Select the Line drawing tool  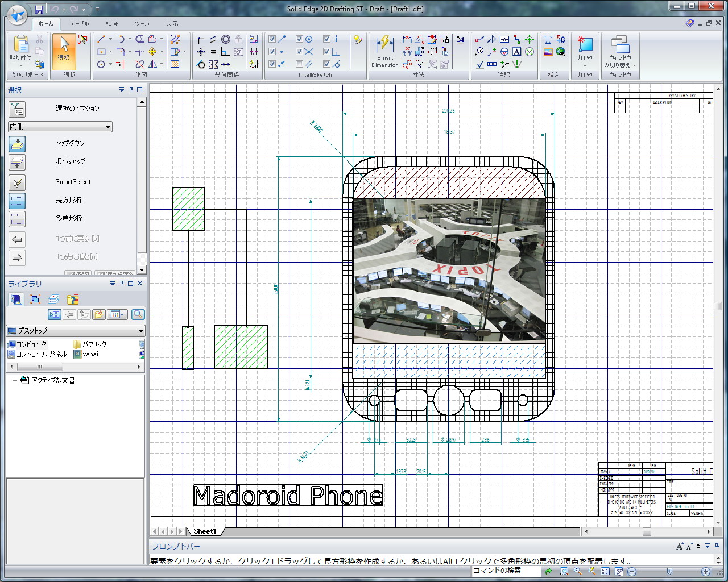click(x=101, y=39)
